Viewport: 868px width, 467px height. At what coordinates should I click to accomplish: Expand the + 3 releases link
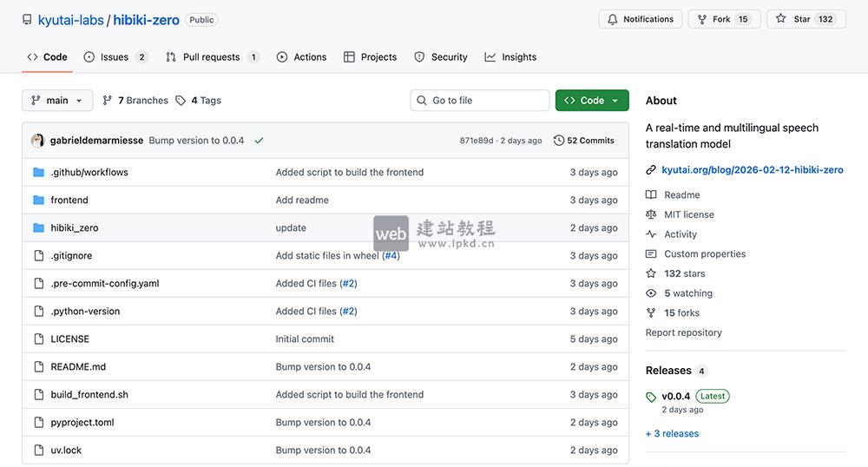pyautogui.click(x=672, y=434)
